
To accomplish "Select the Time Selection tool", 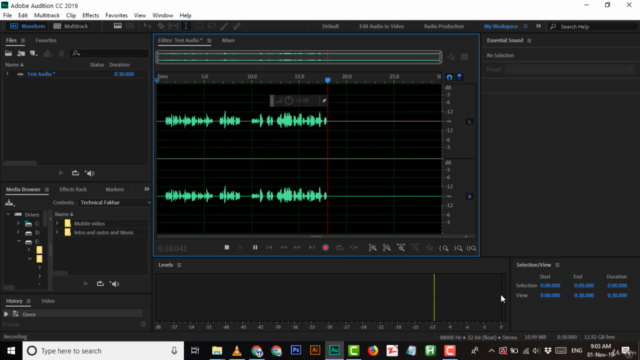I will [x=186, y=26].
